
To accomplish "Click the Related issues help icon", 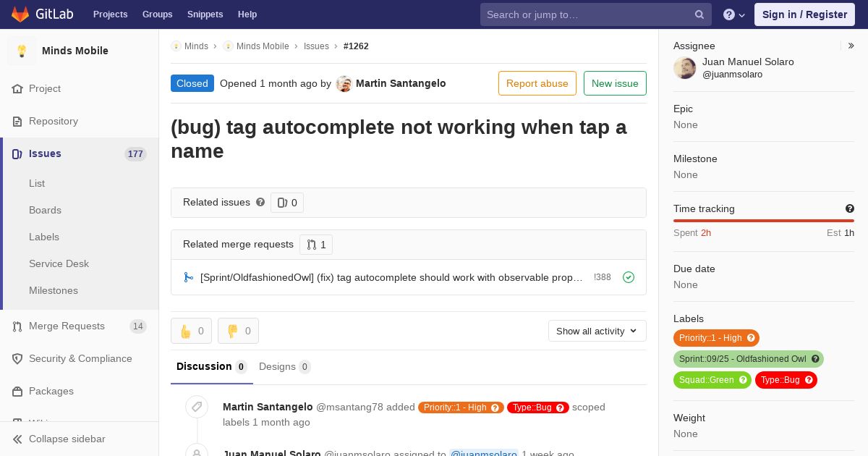I will click(x=260, y=203).
